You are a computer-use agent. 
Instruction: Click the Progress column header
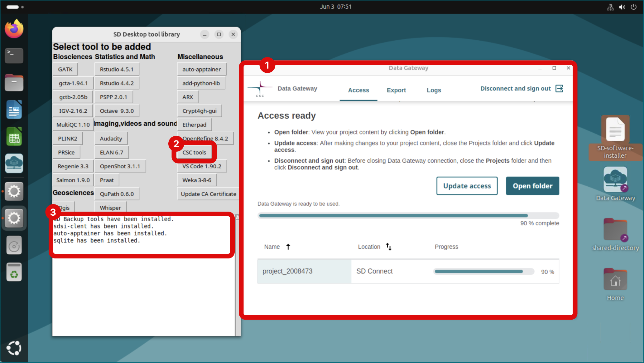[446, 247]
